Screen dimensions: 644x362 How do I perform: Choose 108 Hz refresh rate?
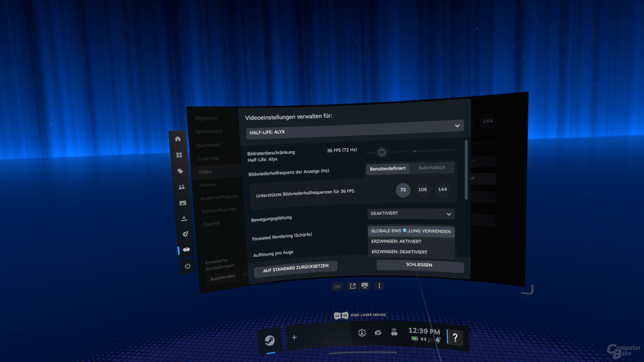coord(422,190)
